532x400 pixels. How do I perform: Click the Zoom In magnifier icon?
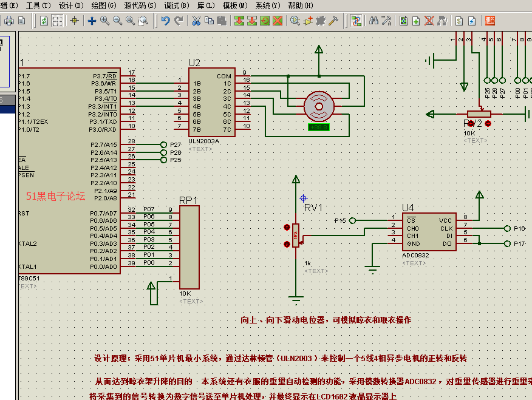tap(105, 21)
